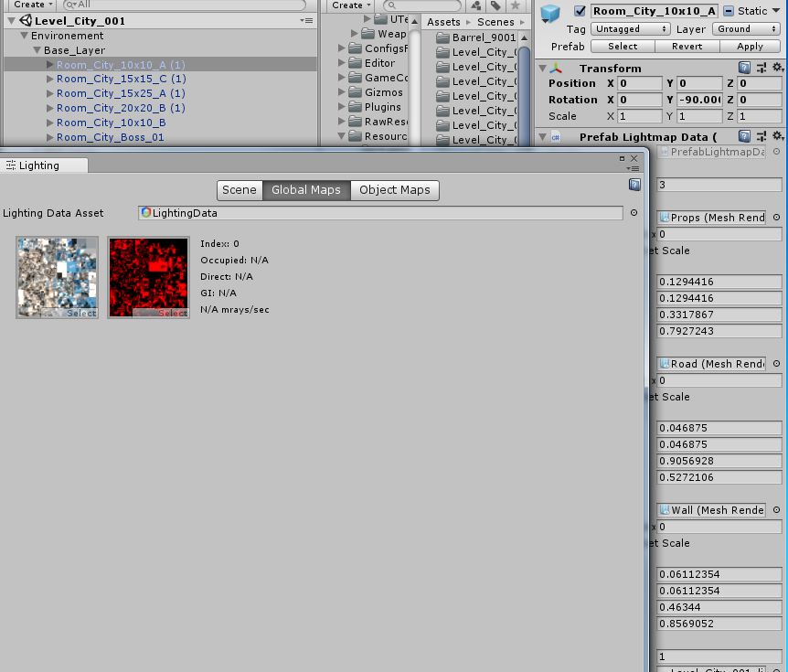Expand Room_City_Boss_01 in Hierarchy

point(49,137)
